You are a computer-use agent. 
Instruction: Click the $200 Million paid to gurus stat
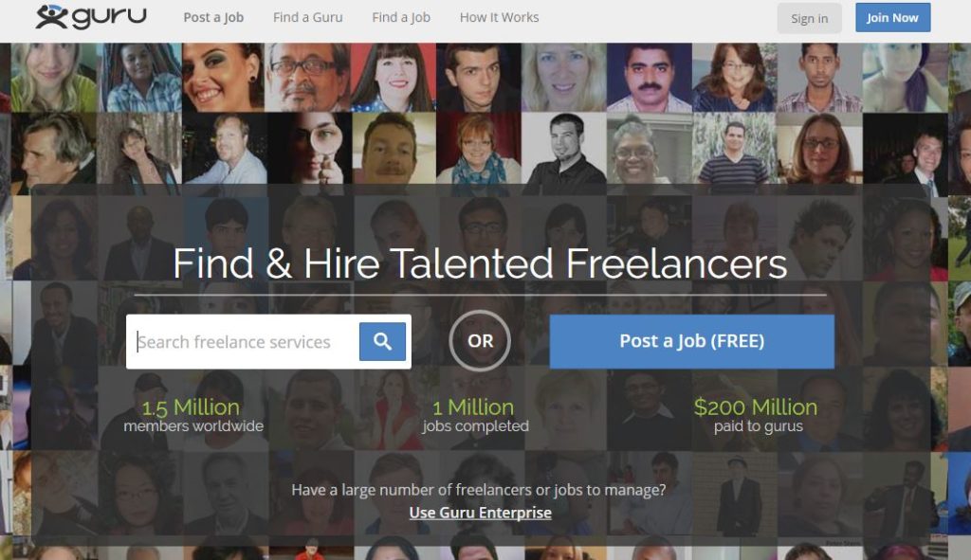757,415
